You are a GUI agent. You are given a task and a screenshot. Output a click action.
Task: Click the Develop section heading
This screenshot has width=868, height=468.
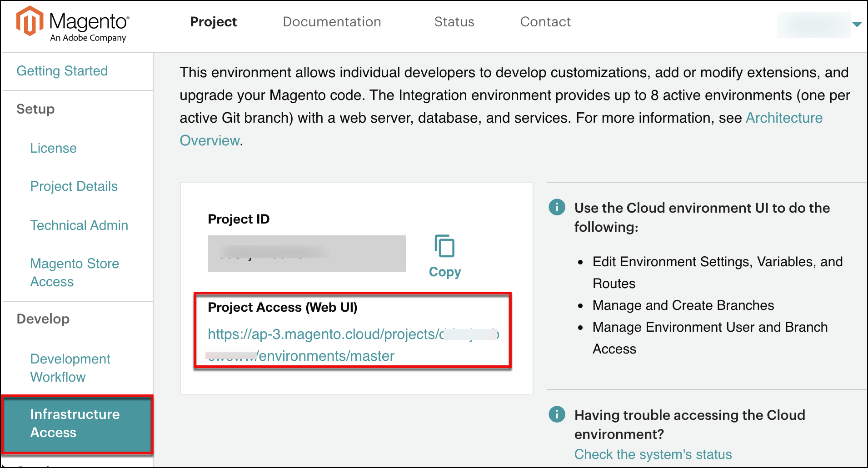tap(43, 319)
